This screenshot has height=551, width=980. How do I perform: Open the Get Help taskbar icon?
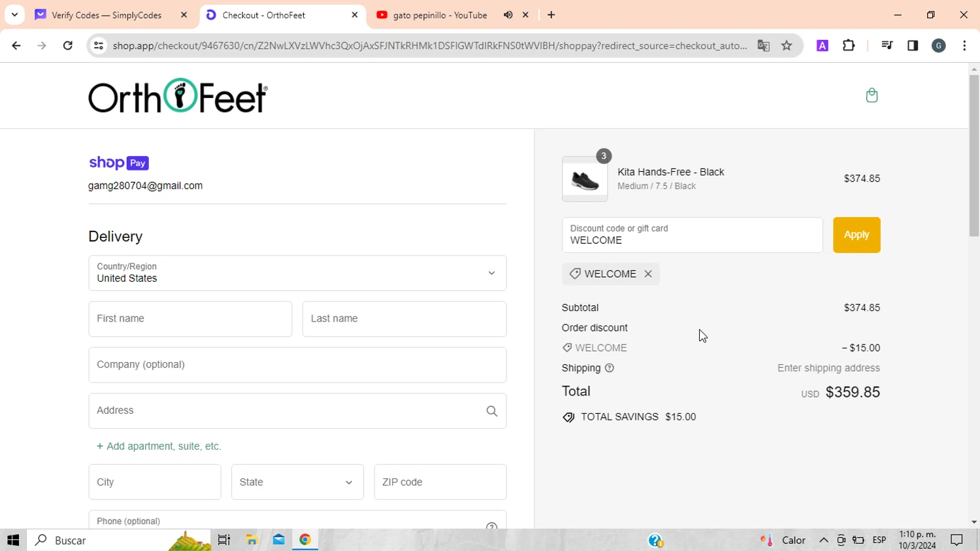click(656, 541)
